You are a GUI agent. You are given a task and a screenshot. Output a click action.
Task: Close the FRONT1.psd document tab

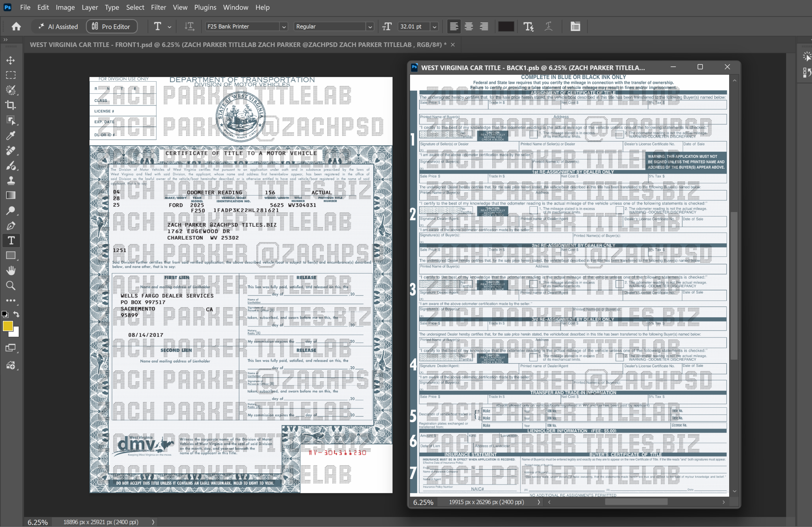point(453,45)
